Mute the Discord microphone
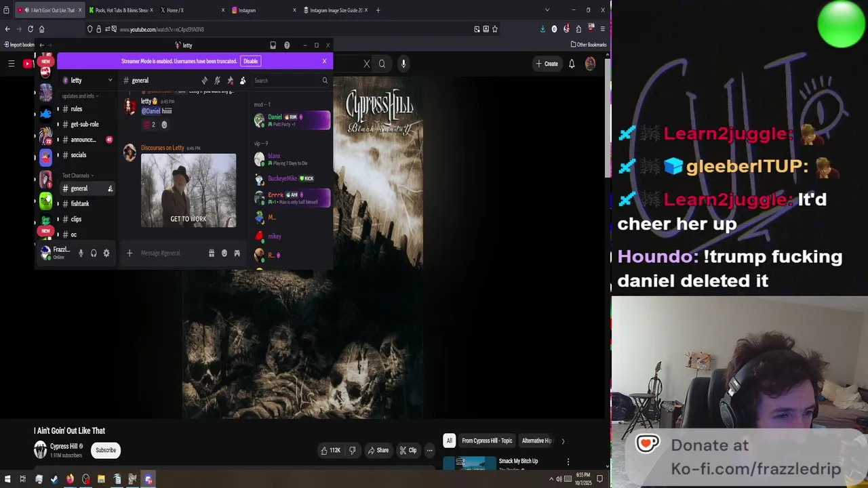The image size is (868, 488). [81, 253]
